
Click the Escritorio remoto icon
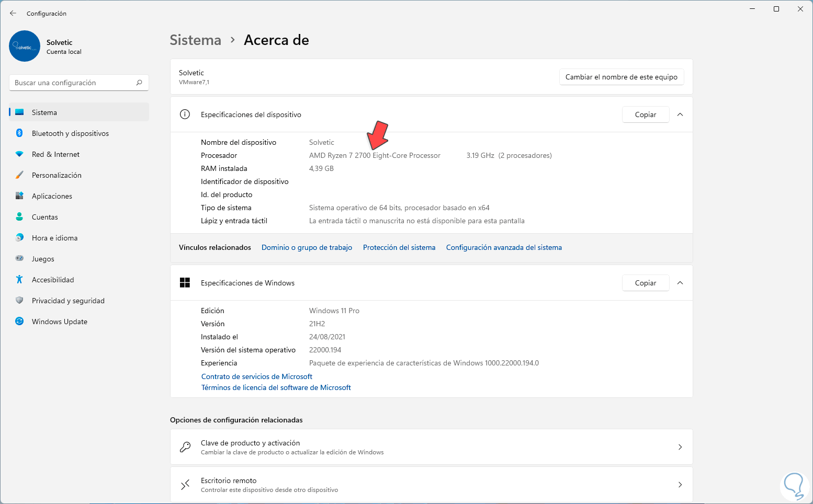pos(185,485)
